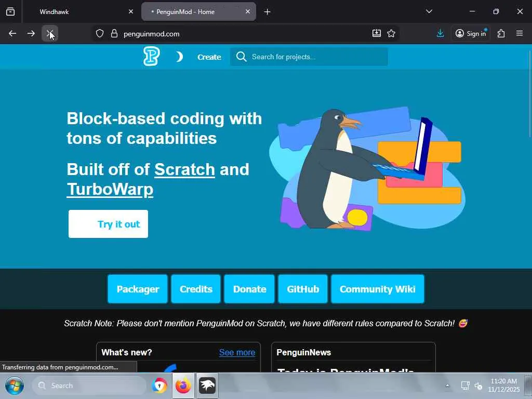List all tabs dropdown arrow
Viewport: 532px width, 399px height.
[429, 11]
